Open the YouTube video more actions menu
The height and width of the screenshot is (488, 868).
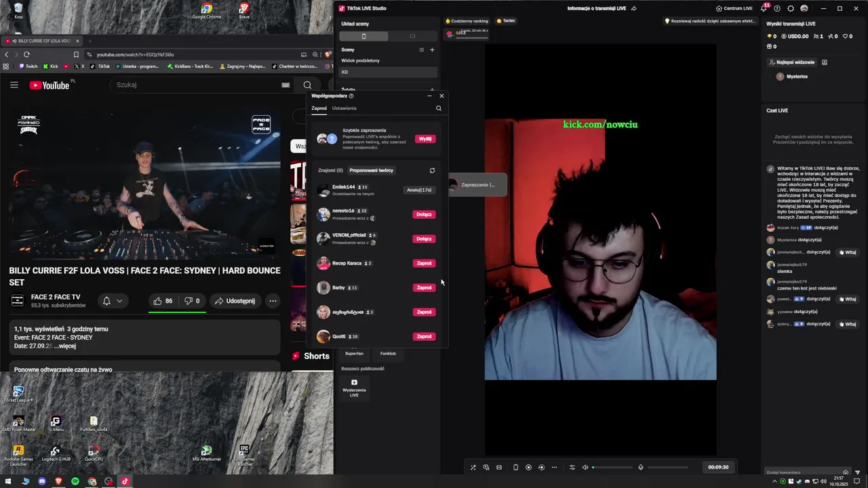click(x=273, y=301)
